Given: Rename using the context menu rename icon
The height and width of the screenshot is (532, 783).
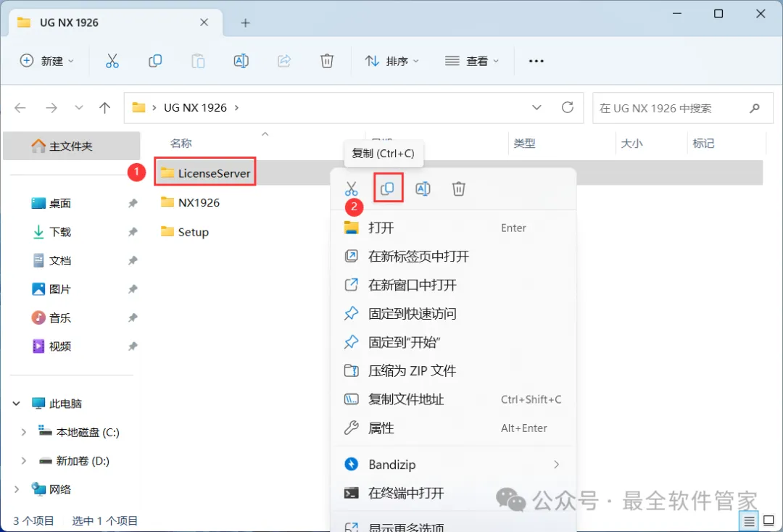Looking at the screenshot, I should coord(423,188).
